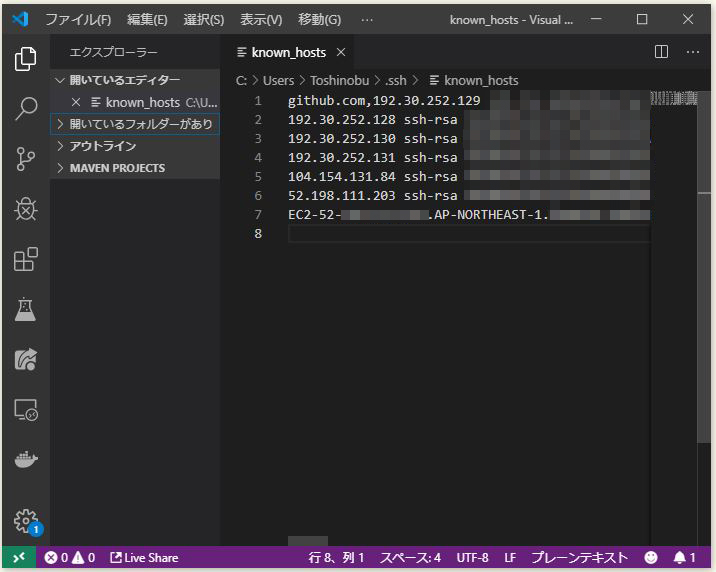This screenshot has width=716, height=572.
Task: Show hidden menu items via ellipsis
Action: [x=367, y=20]
